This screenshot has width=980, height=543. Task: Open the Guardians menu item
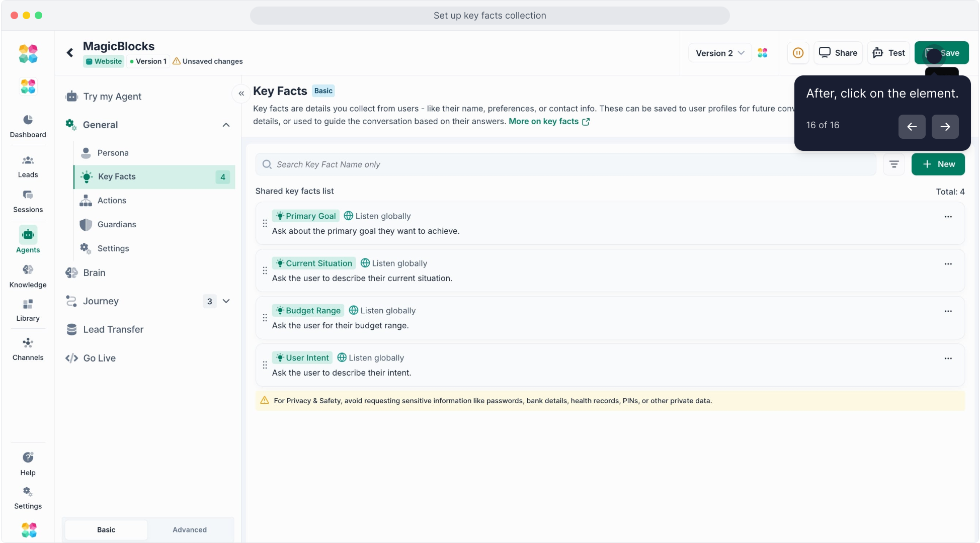[x=117, y=224]
